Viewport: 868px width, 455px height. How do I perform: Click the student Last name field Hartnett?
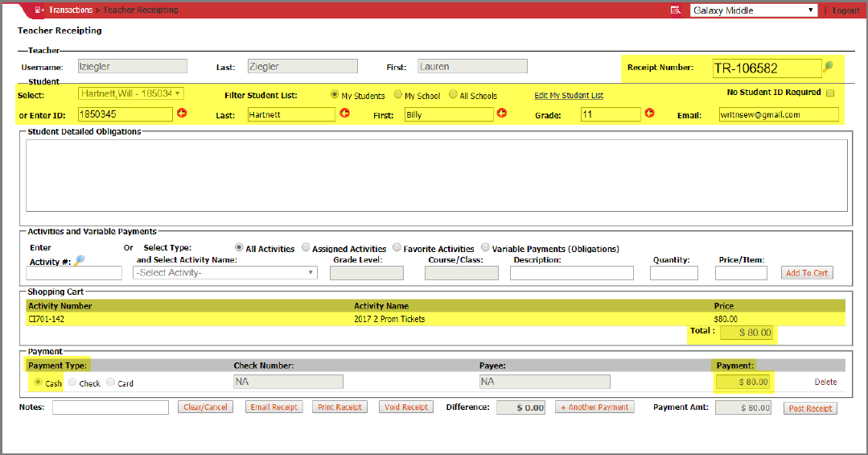[291, 114]
